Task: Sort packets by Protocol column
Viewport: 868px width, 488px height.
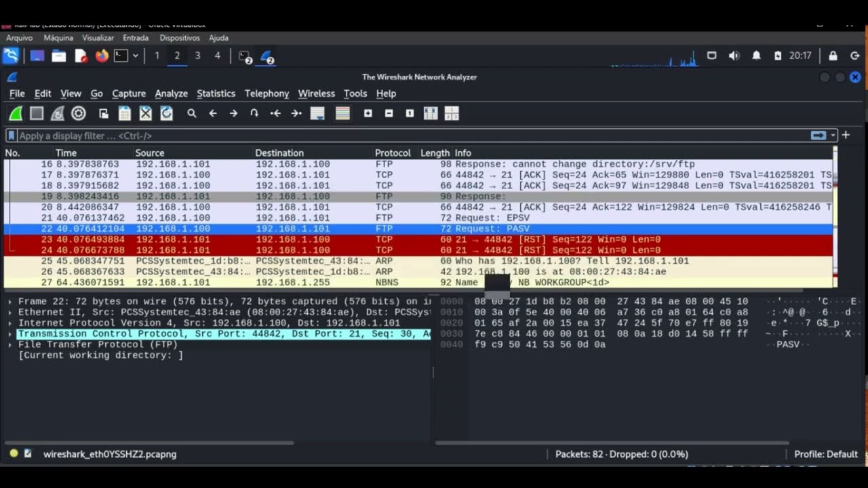Action: click(x=393, y=153)
